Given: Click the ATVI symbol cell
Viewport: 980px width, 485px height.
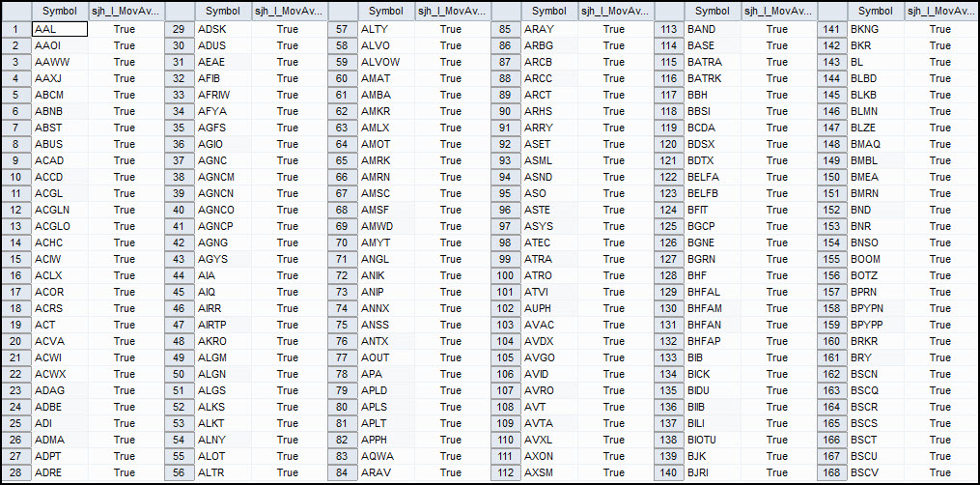Looking at the screenshot, I should [x=549, y=291].
